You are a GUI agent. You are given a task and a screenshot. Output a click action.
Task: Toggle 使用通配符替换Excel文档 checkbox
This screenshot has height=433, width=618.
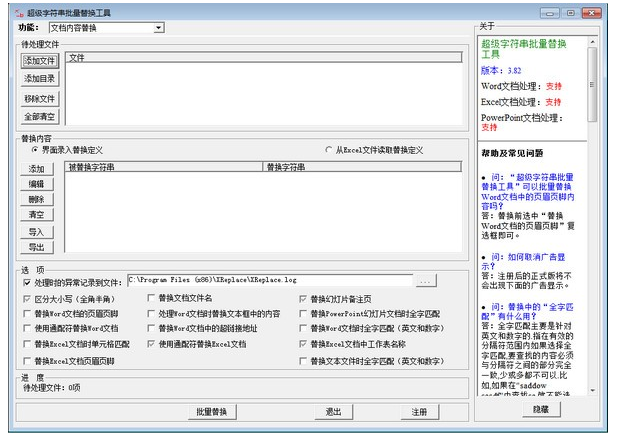(x=151, y=343)
